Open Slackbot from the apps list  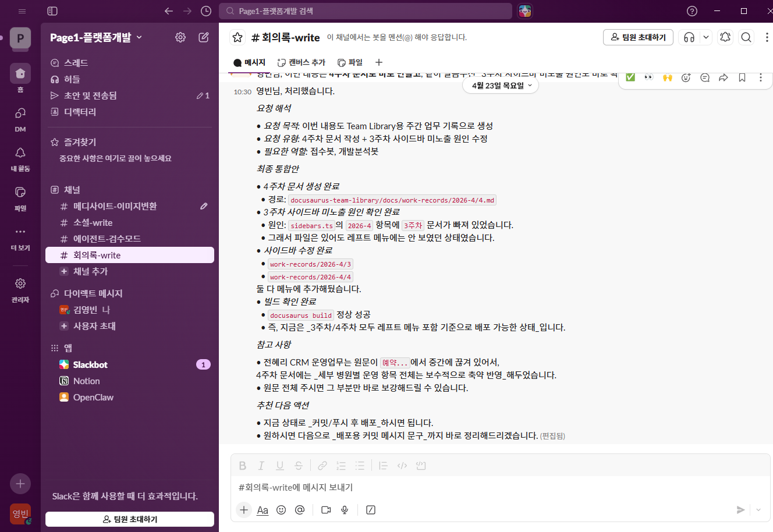91,364
